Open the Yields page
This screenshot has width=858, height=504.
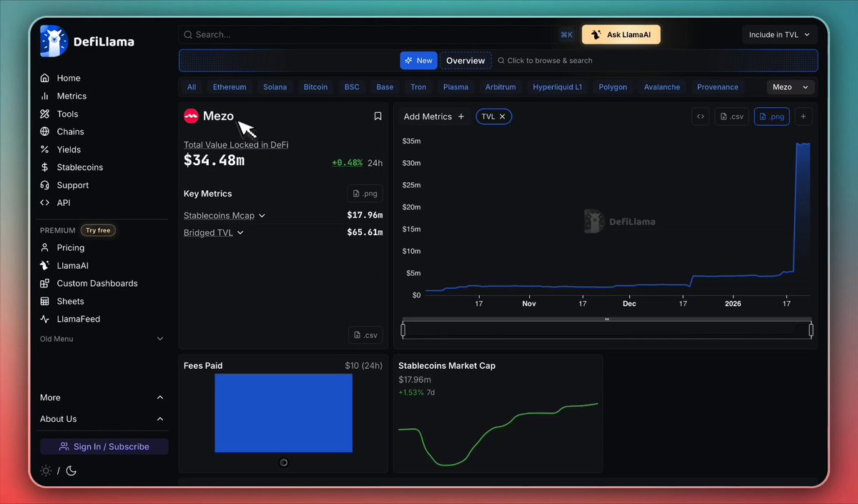69,149
